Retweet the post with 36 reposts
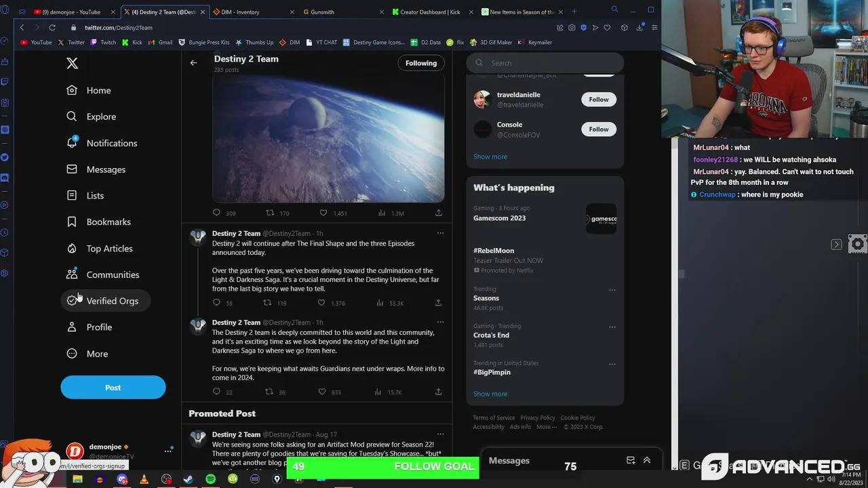Image resolution: width=868 pixels, height=488 pixels. [x=269, y=392]
